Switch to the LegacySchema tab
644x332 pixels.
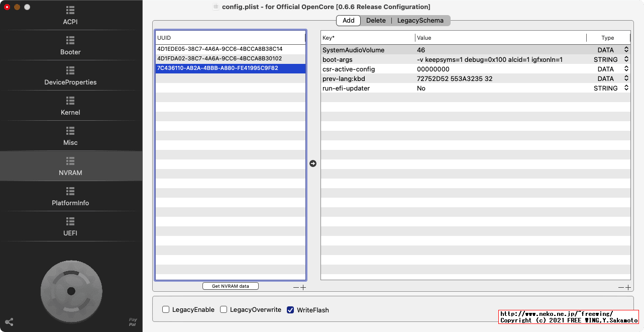pos(420,21)
